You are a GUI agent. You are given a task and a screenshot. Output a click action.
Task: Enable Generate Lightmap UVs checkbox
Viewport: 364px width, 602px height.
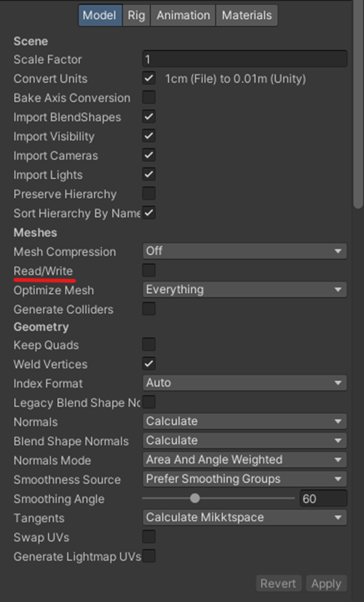(x=149, y=556)
